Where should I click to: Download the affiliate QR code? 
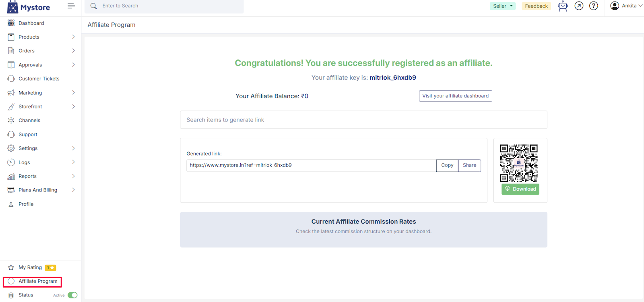click(x=520, y=189)
